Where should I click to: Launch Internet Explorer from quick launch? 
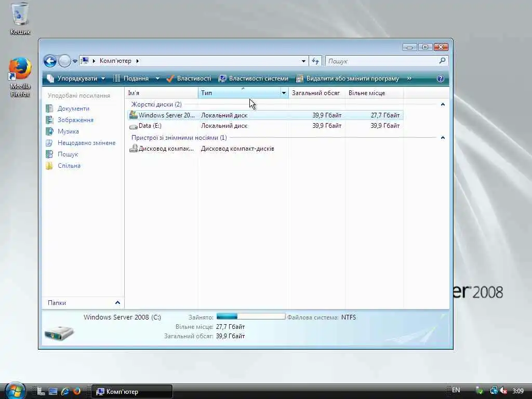[65, 391]
